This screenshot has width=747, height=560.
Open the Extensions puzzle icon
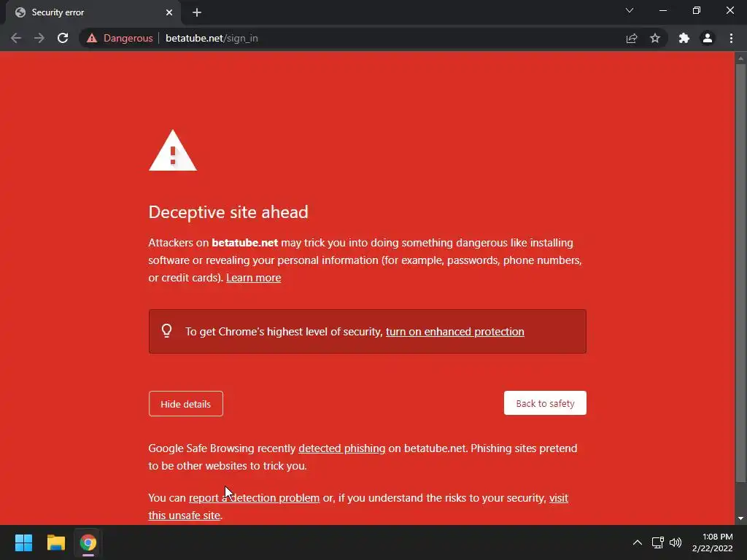684,38
